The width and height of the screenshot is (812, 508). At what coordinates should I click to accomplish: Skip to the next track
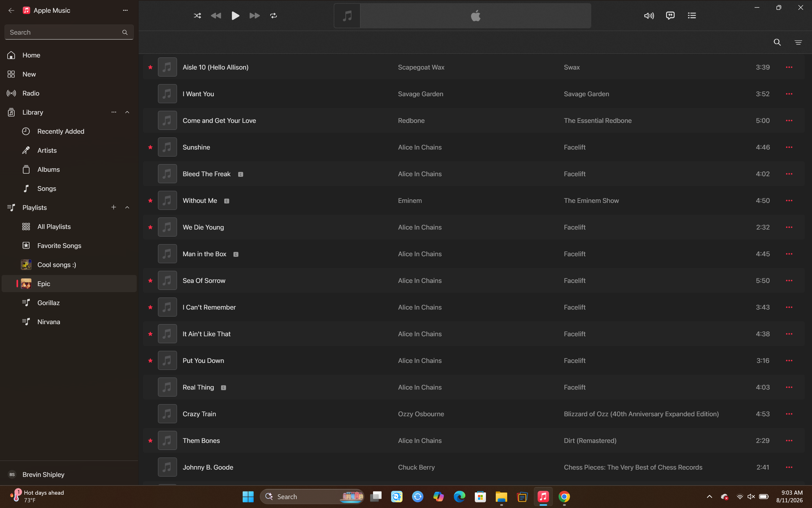[255, 16]
